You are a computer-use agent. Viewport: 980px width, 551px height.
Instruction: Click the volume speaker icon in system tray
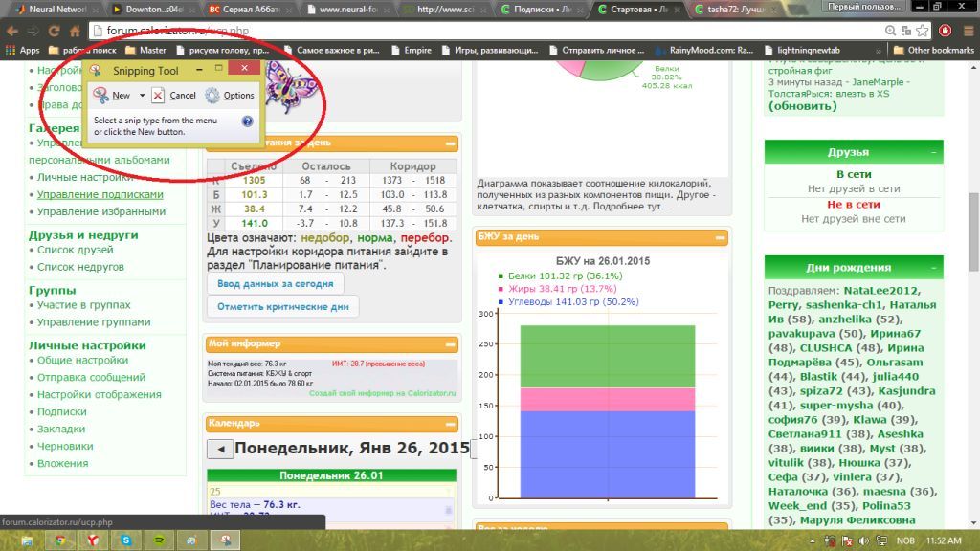click(x=864, y=541)
